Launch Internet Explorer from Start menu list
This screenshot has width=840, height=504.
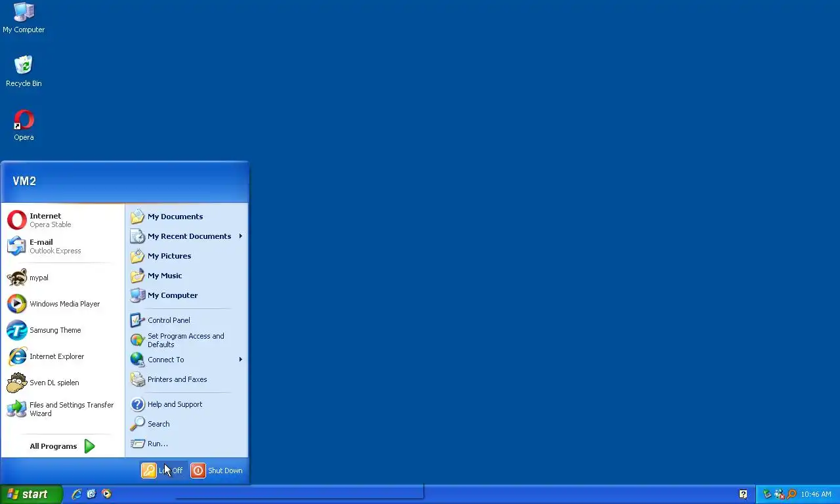click(63, 356)
